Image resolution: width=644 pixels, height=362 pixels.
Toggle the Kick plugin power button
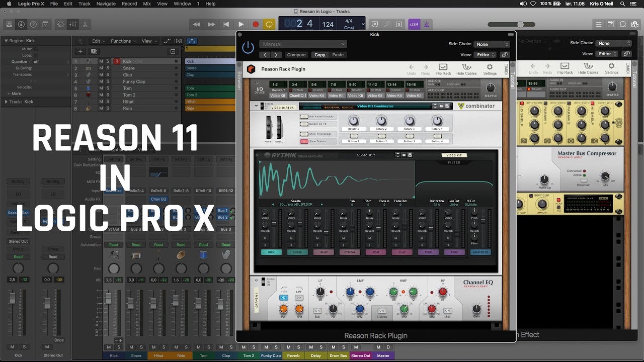coord(248,47)
